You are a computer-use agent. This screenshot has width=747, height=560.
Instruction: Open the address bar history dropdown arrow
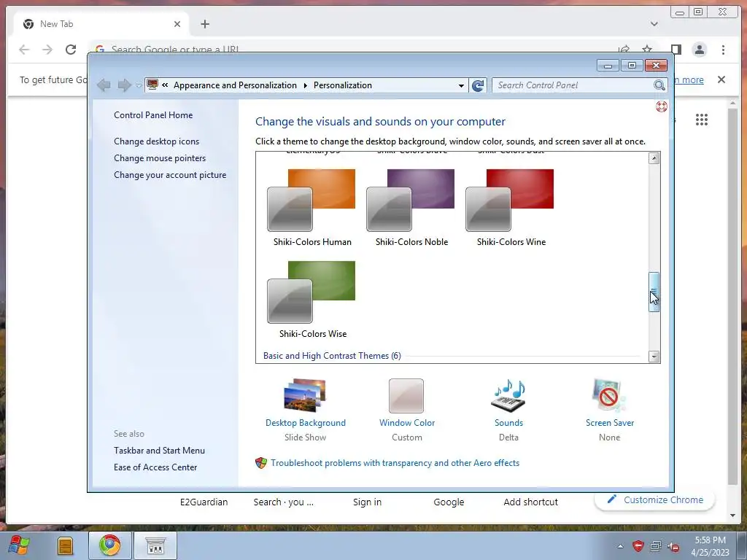461,86
